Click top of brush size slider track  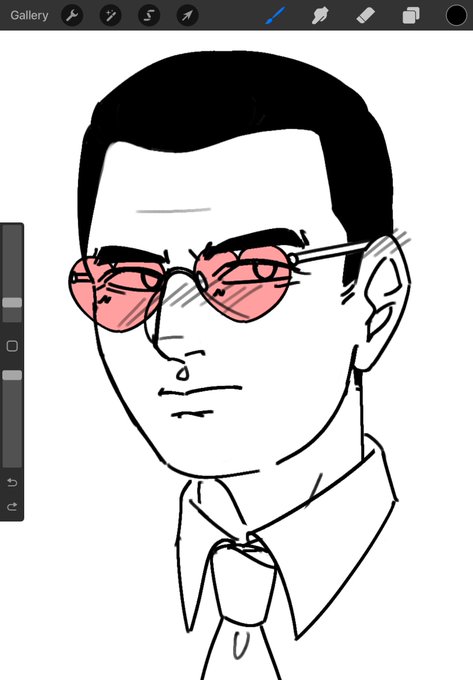pos(12,230)
